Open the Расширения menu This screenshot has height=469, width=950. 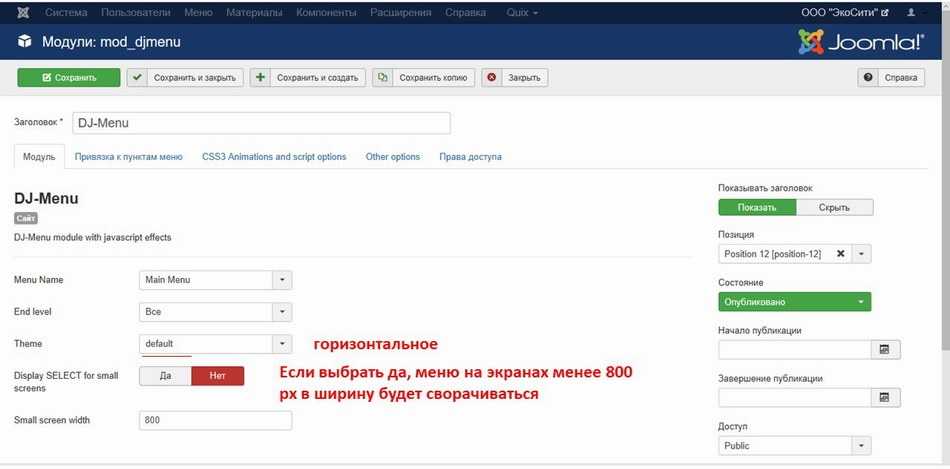(400, 13)
